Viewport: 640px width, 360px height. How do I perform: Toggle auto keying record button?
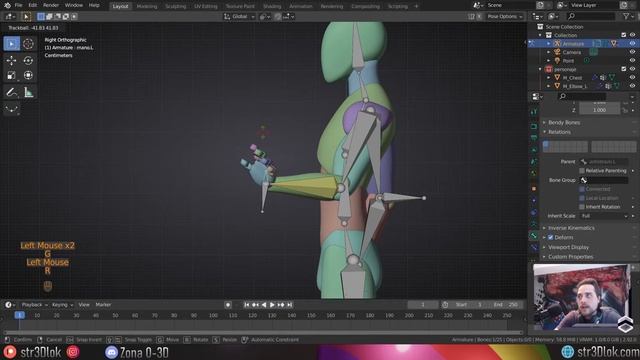(228, 305)
